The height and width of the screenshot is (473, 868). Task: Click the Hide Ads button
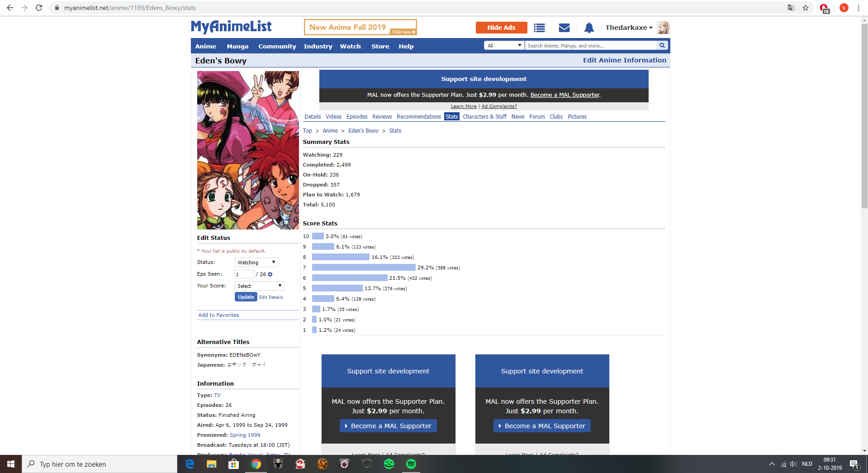(501, 28)
